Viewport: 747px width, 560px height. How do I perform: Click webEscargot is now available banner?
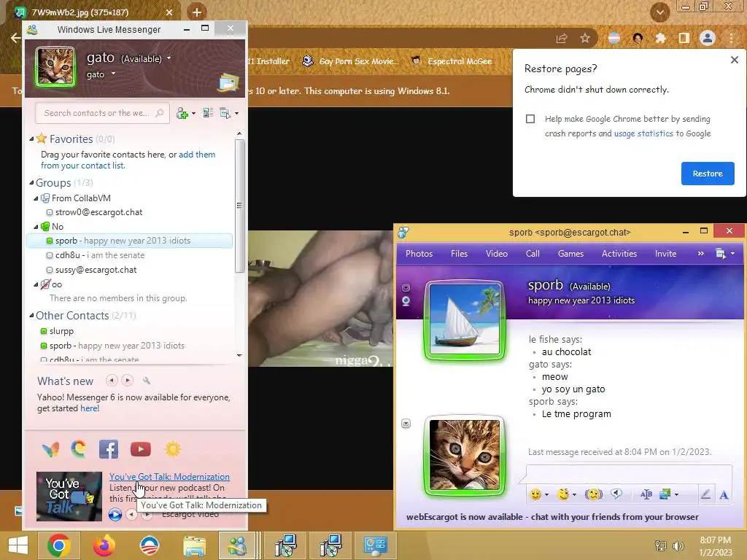coord(552,517)
